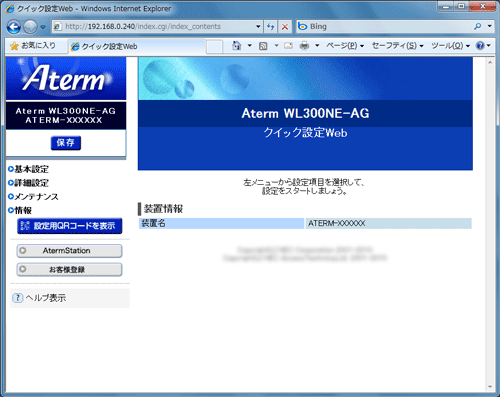Click the RSS feeds icon
Screen dimensions: 500x397
(263, 46)
